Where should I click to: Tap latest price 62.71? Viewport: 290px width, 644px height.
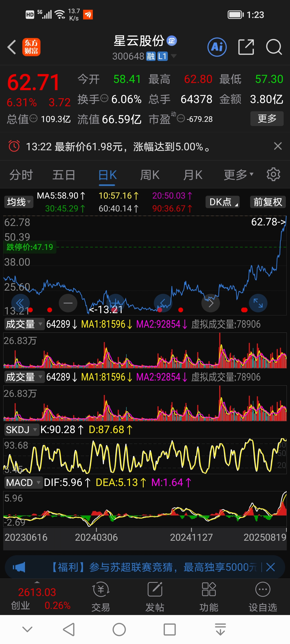(33, 82)
